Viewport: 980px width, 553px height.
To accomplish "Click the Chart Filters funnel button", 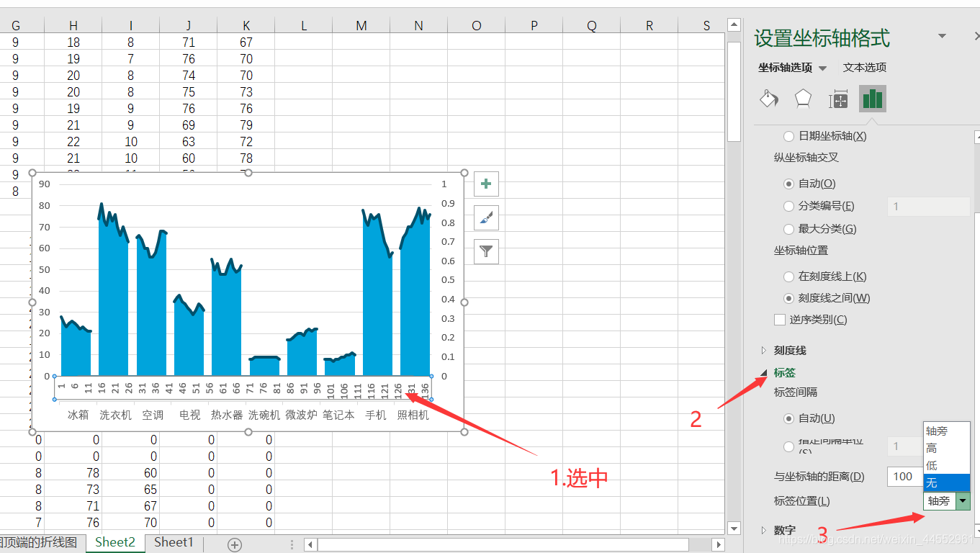I will click(486, 251).
